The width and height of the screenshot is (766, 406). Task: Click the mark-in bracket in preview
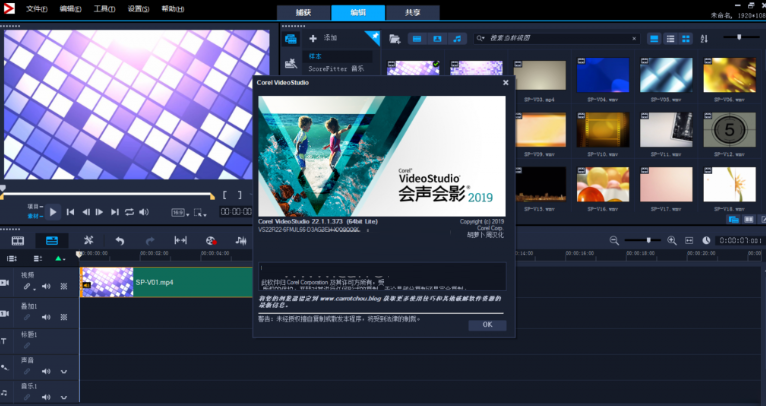pos(225,195)
